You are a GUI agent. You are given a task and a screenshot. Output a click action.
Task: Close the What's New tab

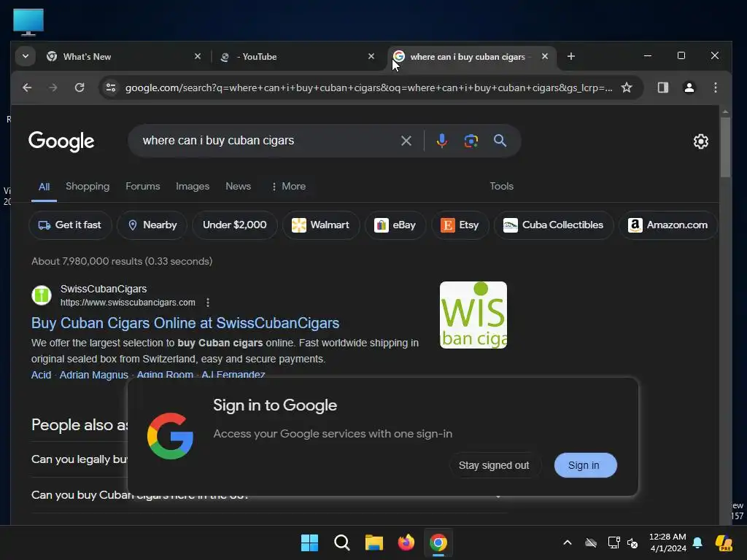(x=198, y=56)
